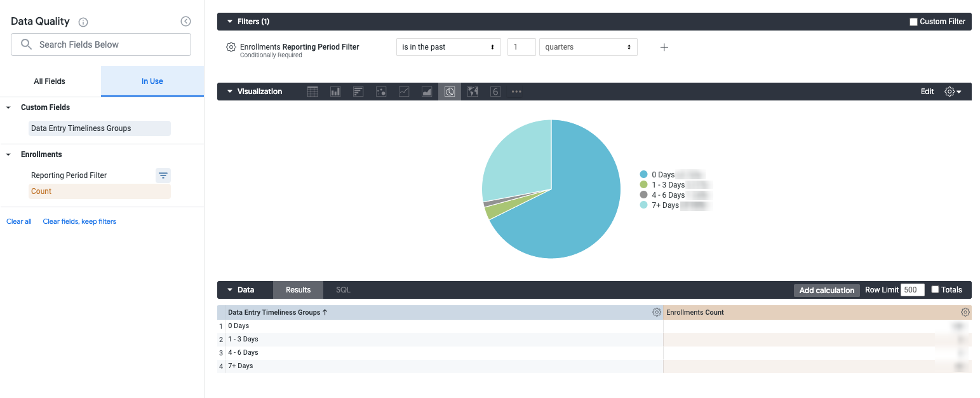Open the 'quarters' time unit dropdown
The width and height of the screenshot is (980, 398).
click(587, 46)
